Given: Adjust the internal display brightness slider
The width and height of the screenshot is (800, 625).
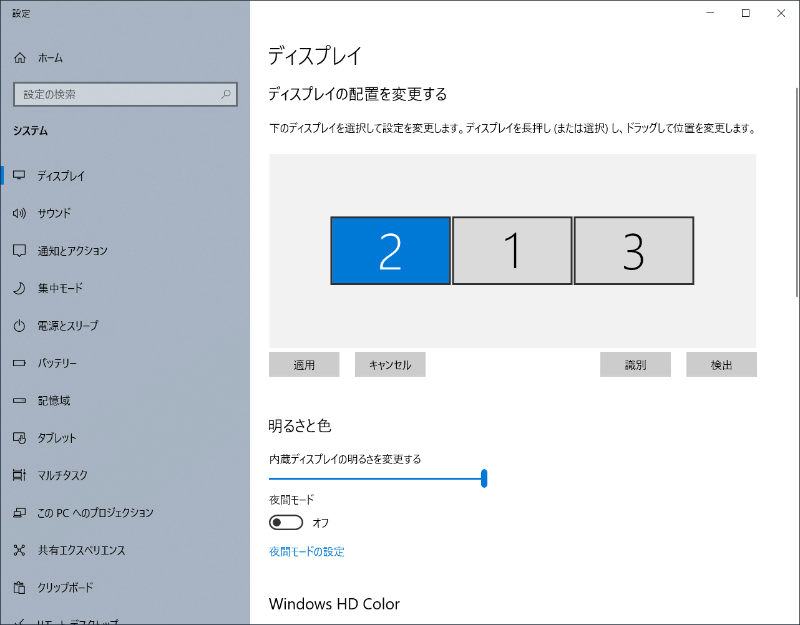Looking at the screenshot, I should [483, 479].
